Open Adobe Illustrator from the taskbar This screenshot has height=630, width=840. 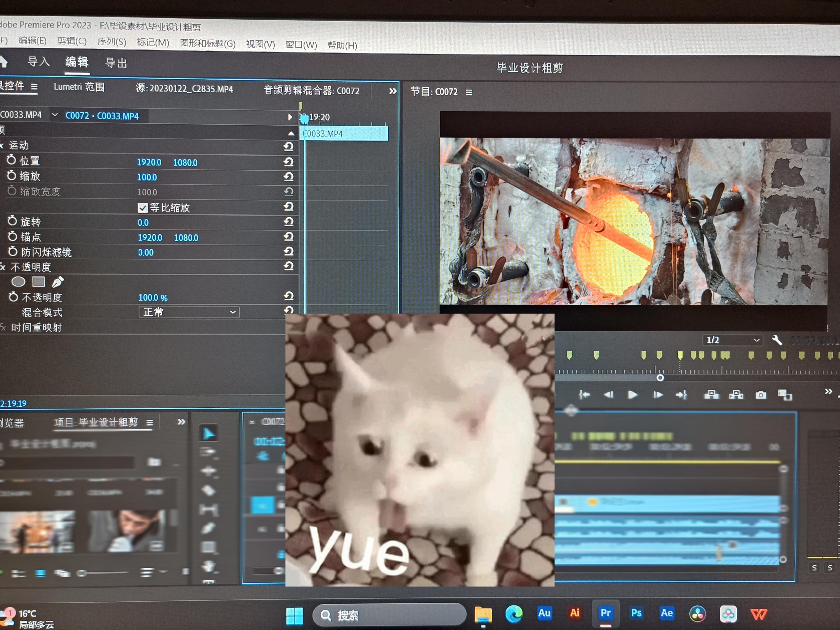(575, 613)
